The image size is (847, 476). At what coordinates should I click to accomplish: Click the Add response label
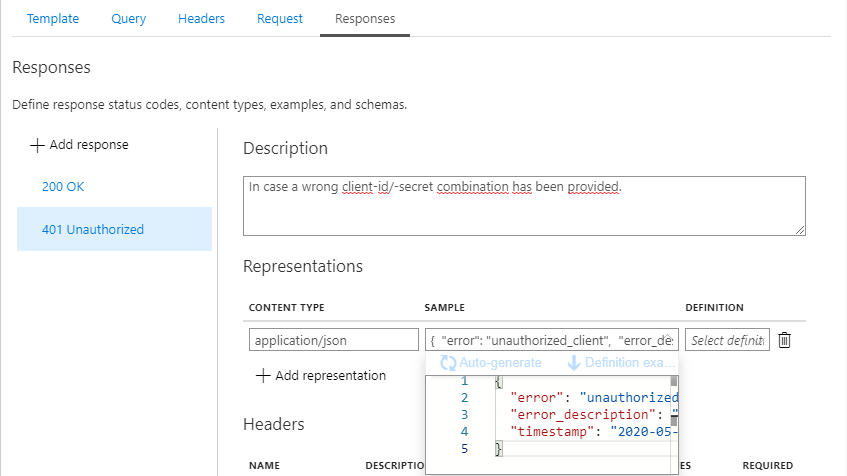pyautogui.click(x=89, y=145)
